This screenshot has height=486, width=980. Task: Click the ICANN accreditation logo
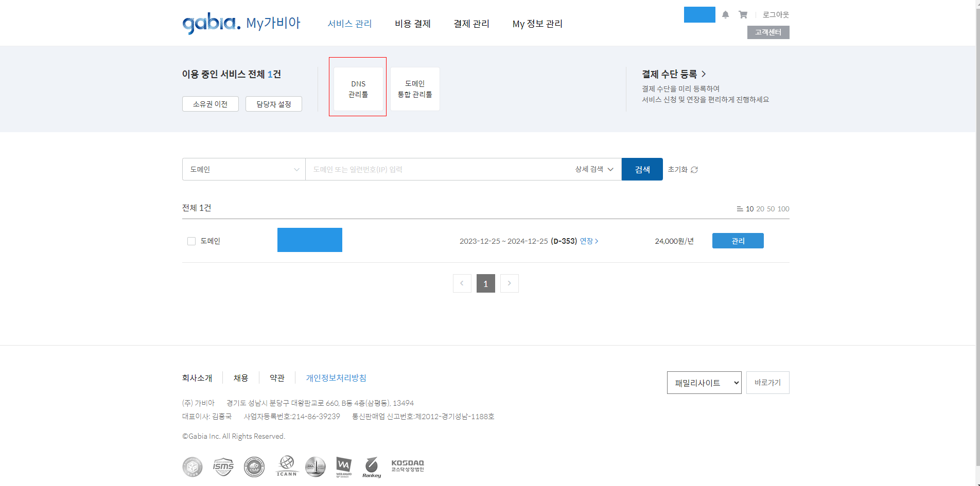point(287,466)
